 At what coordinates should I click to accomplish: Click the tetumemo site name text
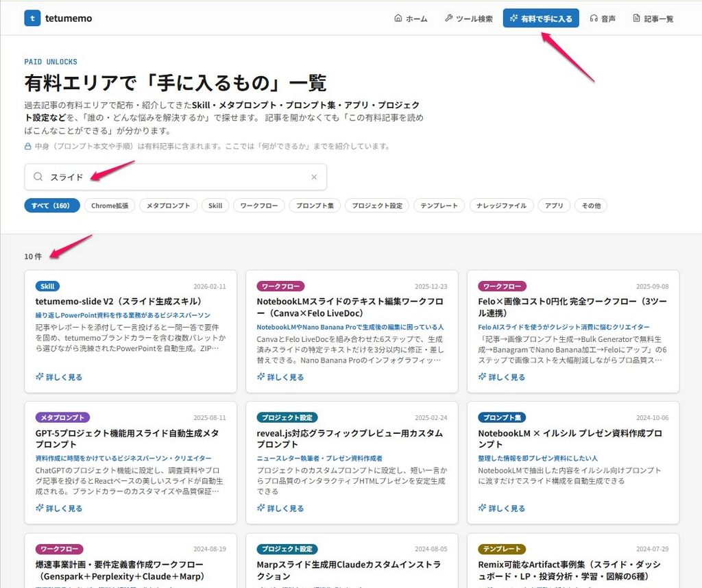[69, 19]
